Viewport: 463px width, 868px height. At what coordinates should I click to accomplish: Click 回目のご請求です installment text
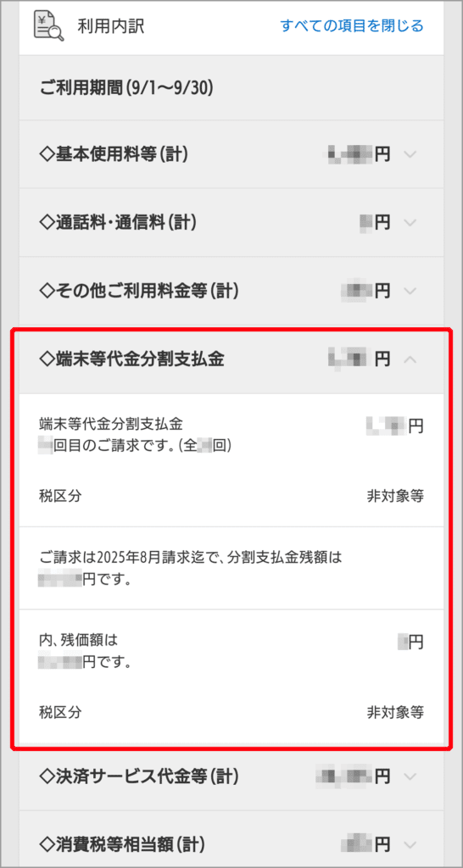[135, 446]
